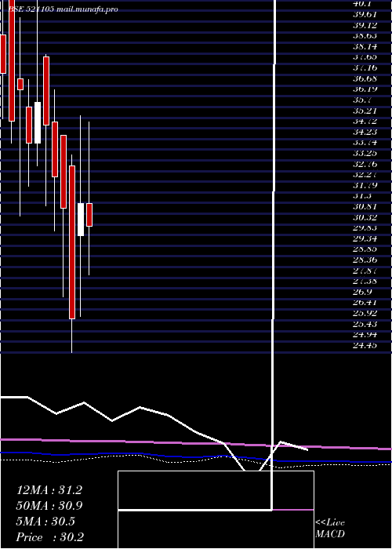Click the white candlestick body near 34.72
Image resolution: width=392 pixels, height=549 pixels.
tap(38, 122)
